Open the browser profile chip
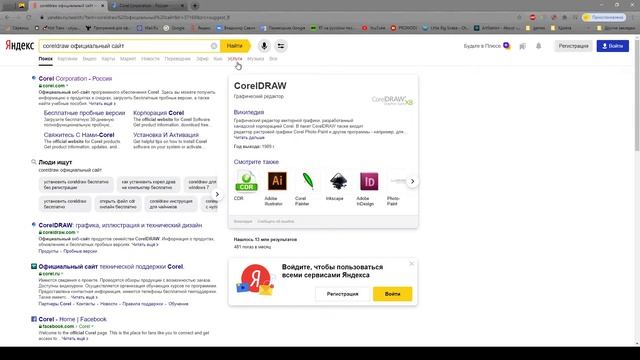 (604, 17)
